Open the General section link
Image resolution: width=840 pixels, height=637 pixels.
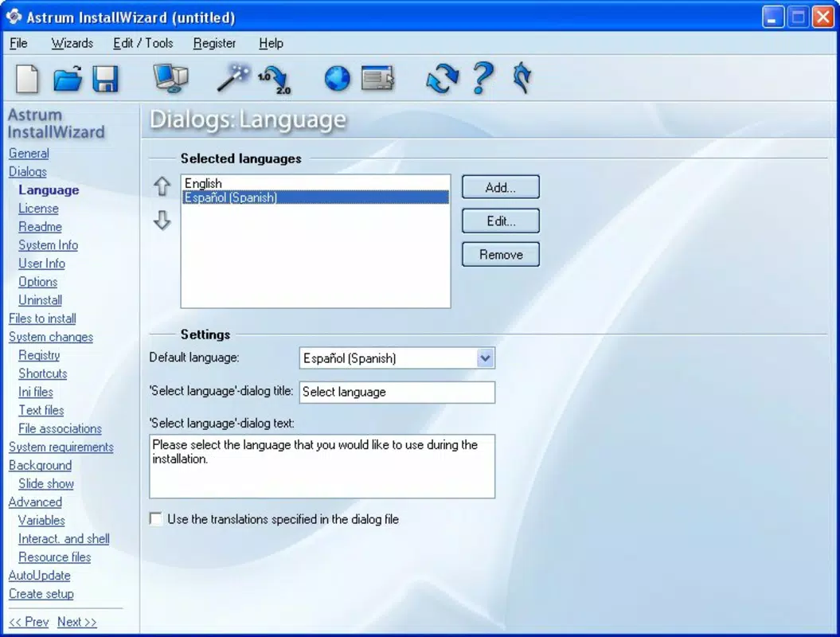pyautogui.click(x=29, y=153)
